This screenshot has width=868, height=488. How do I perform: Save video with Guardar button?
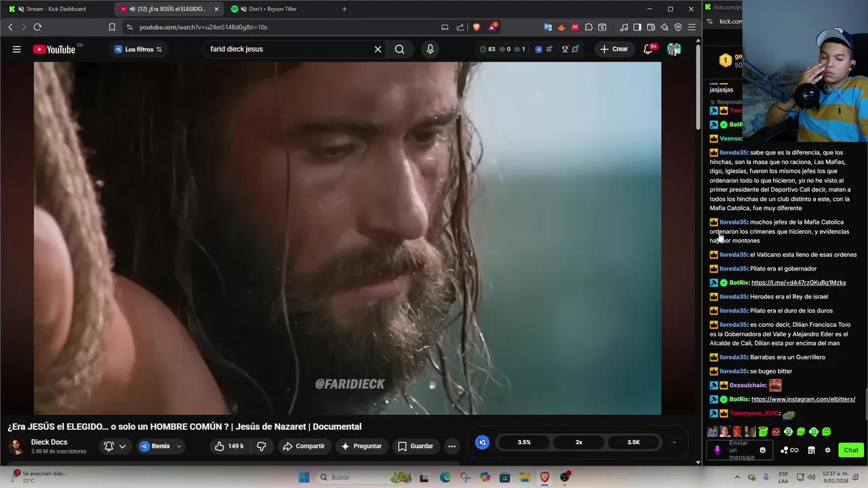pyautogui.click(x=416, y=446)
